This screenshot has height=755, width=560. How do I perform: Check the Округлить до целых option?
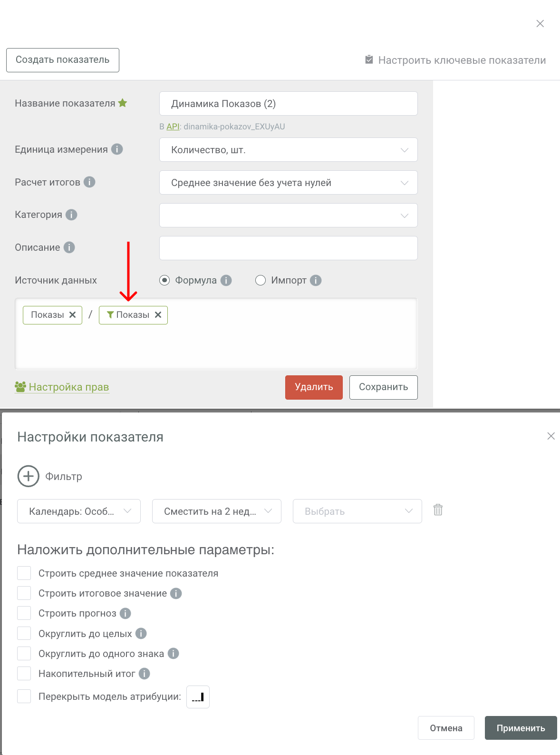point(24,634)
